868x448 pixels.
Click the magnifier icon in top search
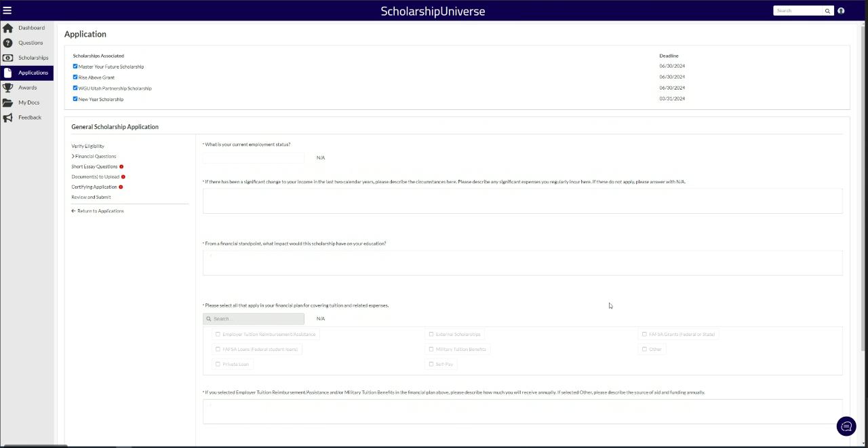tap(827, 11)
